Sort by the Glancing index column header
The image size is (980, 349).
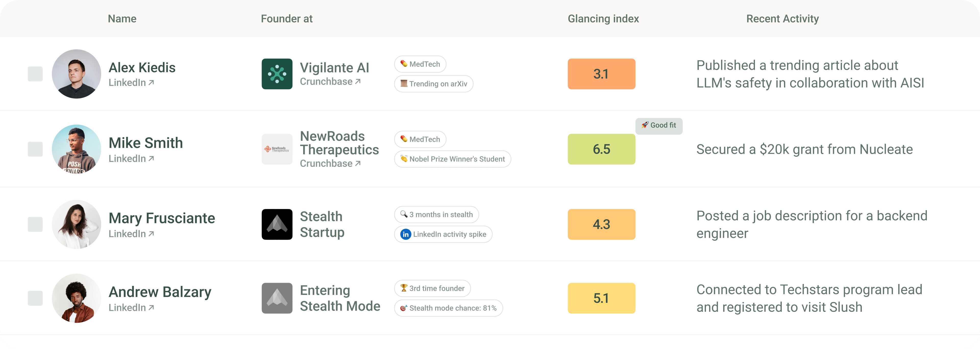tap(603, 19)
